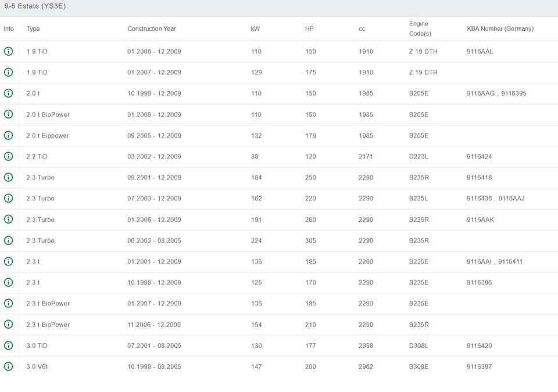Click the info icon for 3.0 V6t
558x392 pixels.
click(x=8, y=366)
